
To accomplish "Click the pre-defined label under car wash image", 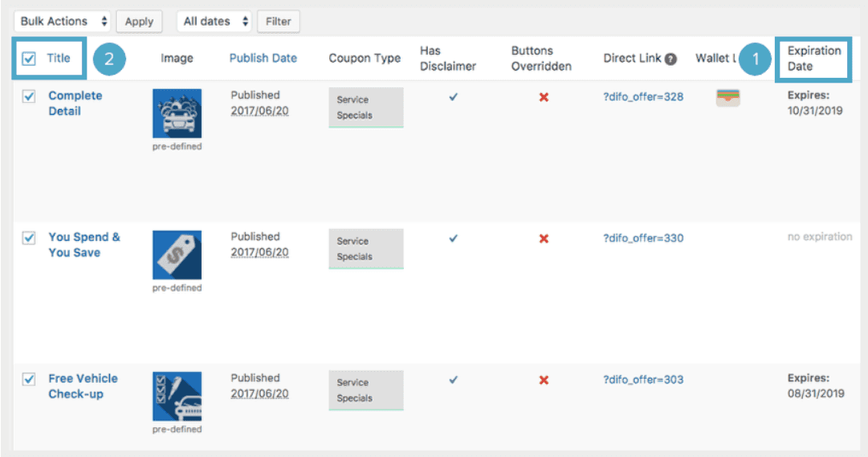I will point(177,147).
